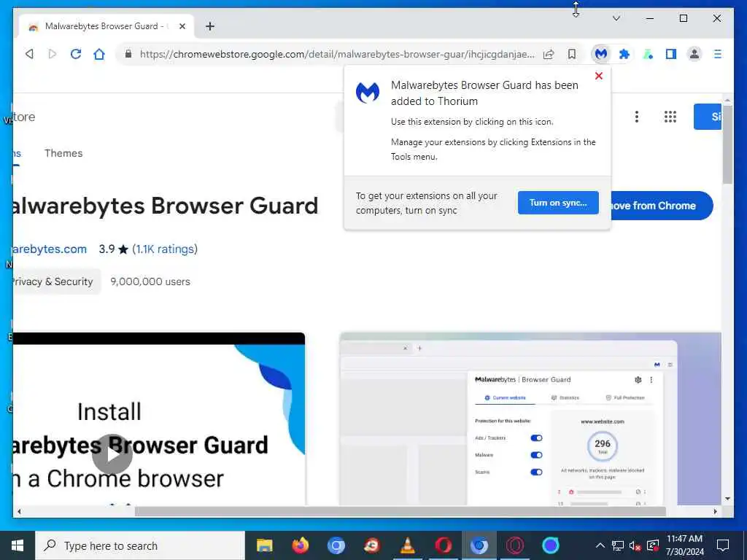Play the Install Browser Guard video
This screenshot has height=560, width=747.
(112, 454)
